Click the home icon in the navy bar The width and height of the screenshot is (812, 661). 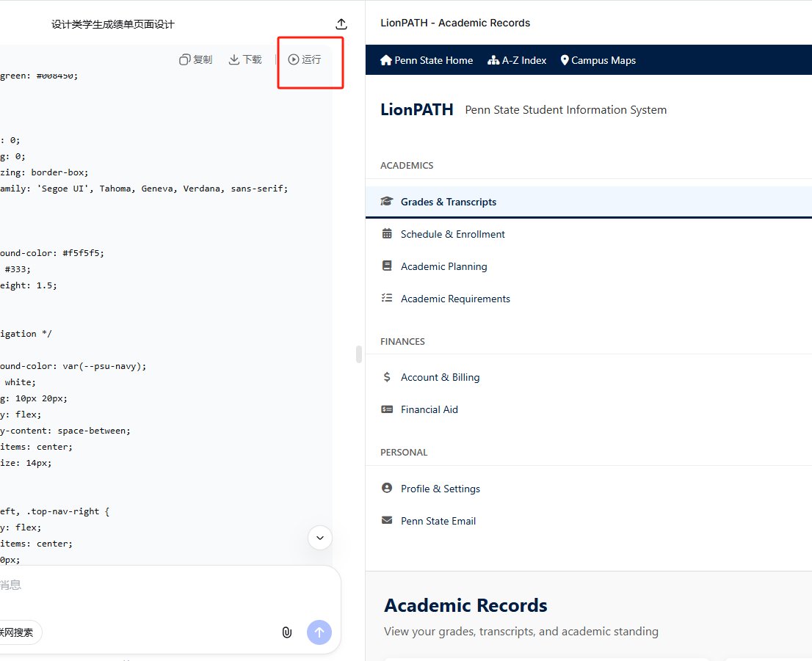click(x=385, y=60)
